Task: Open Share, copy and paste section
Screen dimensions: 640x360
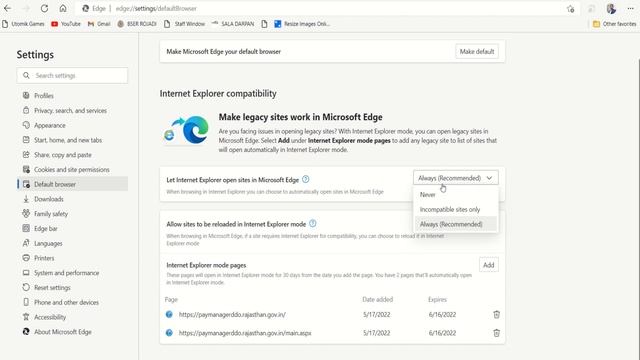Action: 72,155
